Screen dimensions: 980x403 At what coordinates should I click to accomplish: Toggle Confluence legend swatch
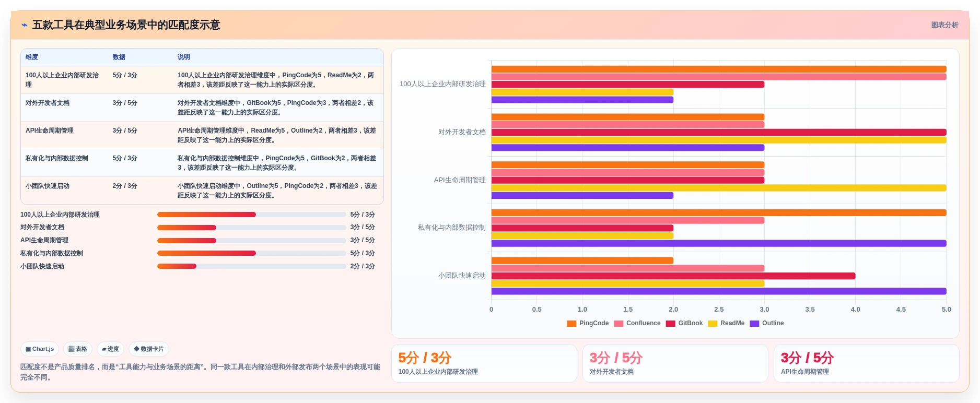pyautogui.click(x=619, y=324)
